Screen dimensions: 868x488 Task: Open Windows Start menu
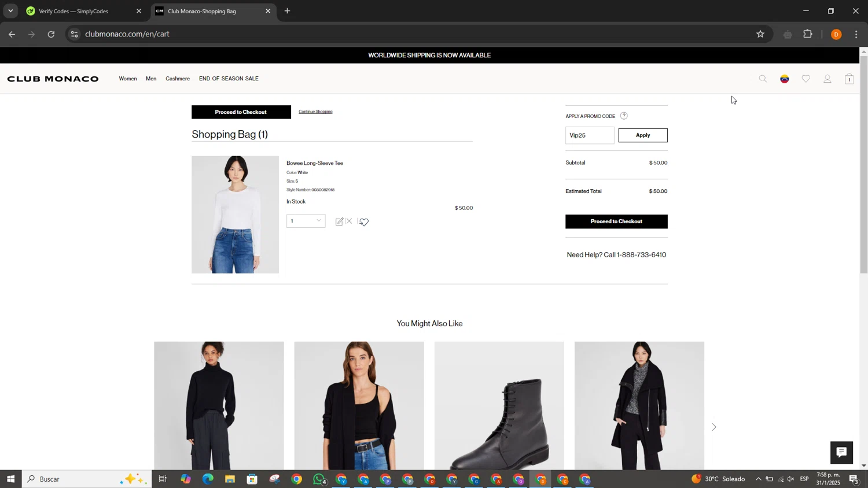10,479
